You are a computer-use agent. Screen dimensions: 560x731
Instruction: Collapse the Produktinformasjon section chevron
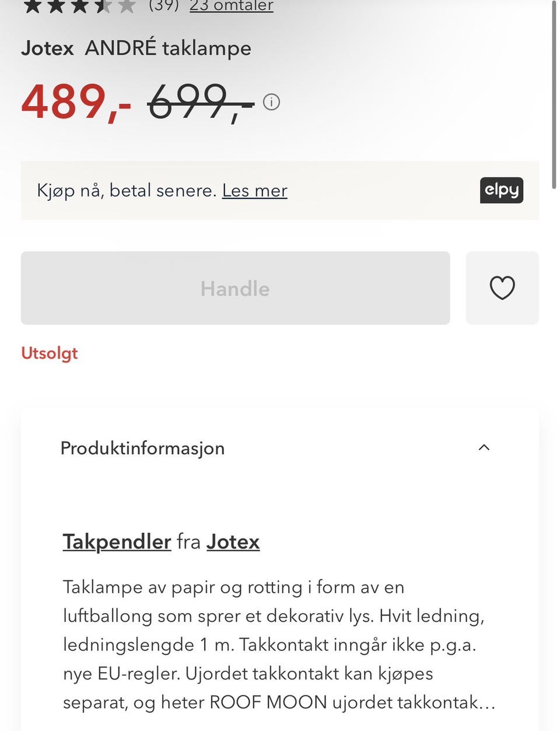484,447
